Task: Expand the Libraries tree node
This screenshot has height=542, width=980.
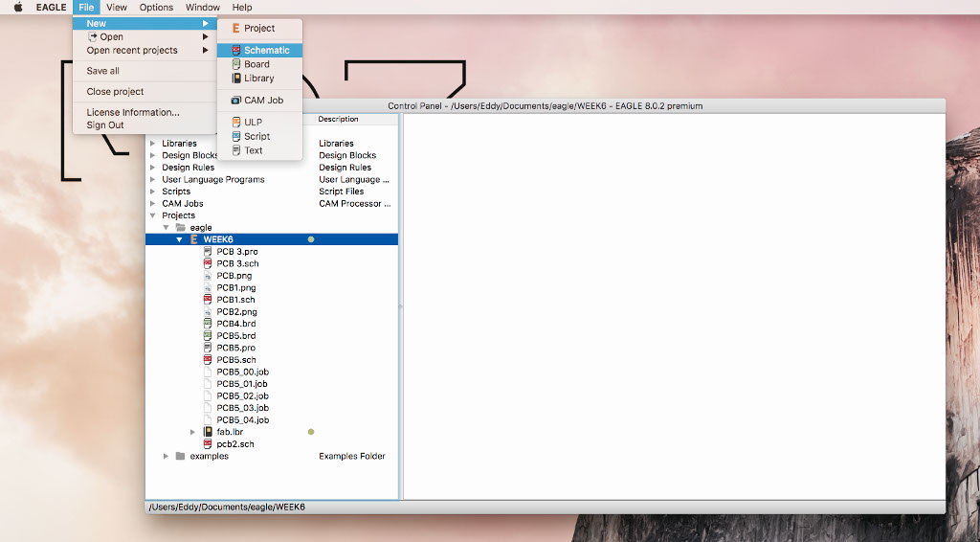Action: click(152, 143)
